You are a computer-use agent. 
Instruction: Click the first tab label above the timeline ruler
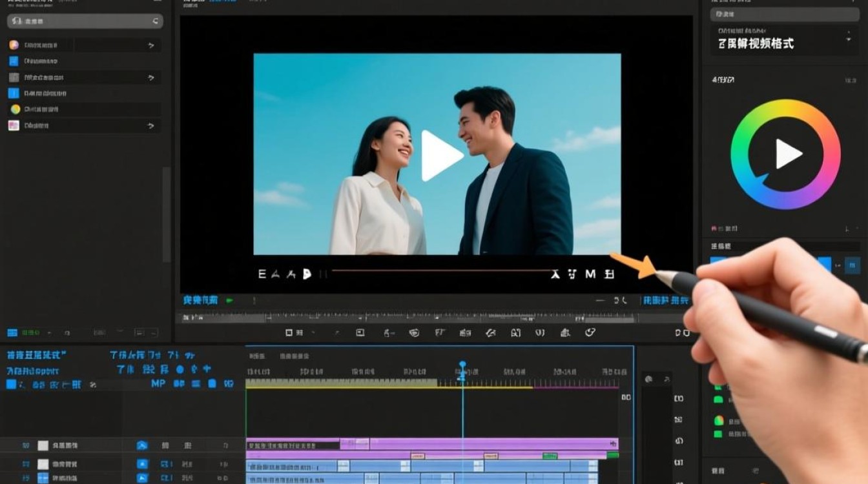tap(257, 356)
